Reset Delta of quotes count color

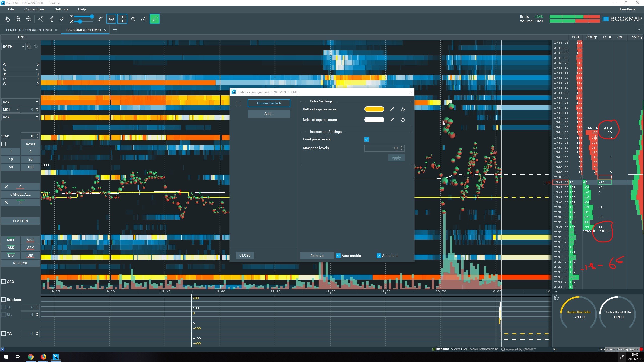pos(403,120)
